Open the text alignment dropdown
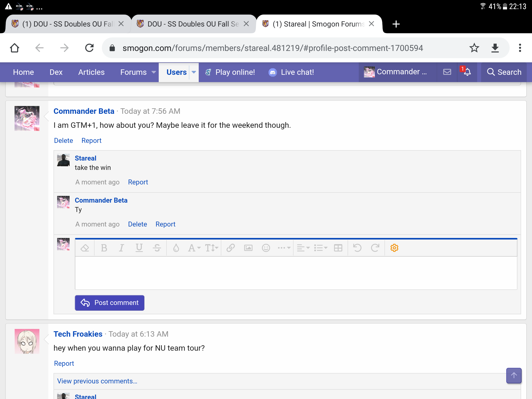This screenshot has width=532, height=399. click(303, 248)
